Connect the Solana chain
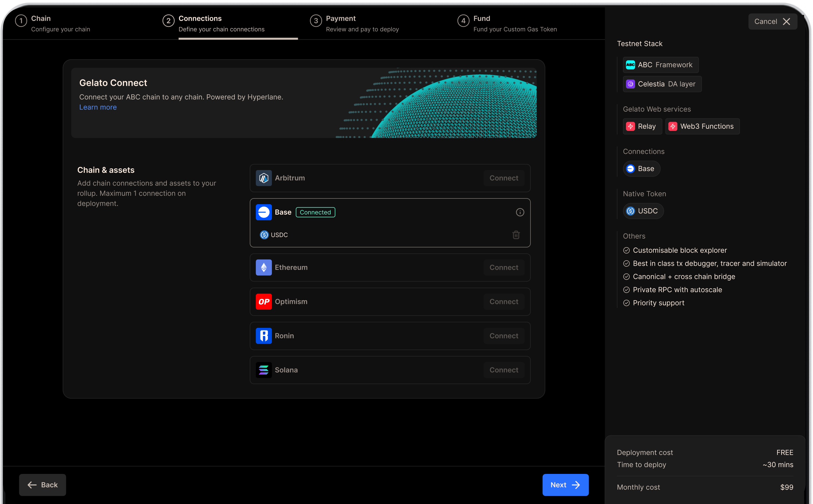This screenshot has width=813, height=504. click(503, 370)
